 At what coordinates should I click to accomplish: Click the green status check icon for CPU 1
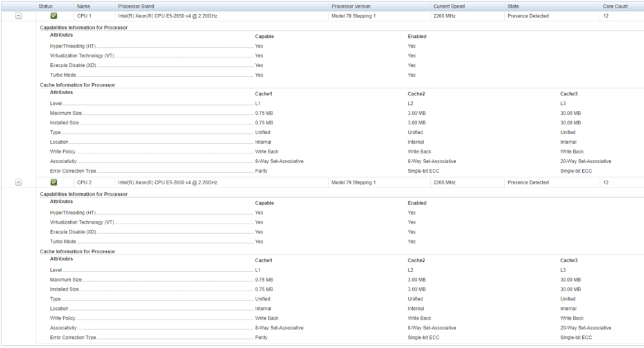tap(54, 15)
